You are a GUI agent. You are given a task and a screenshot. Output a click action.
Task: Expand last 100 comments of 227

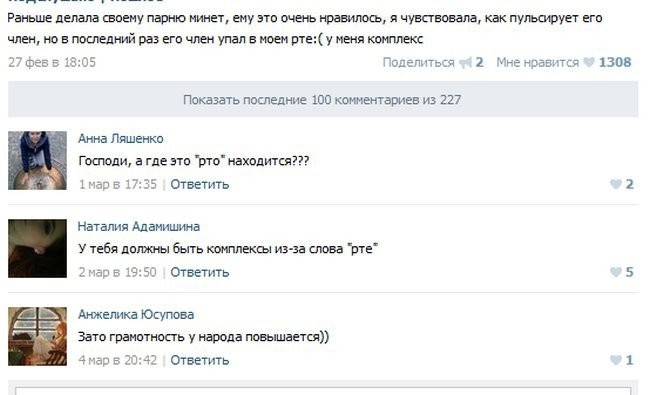pyautogui.click(x=323, y=99)
